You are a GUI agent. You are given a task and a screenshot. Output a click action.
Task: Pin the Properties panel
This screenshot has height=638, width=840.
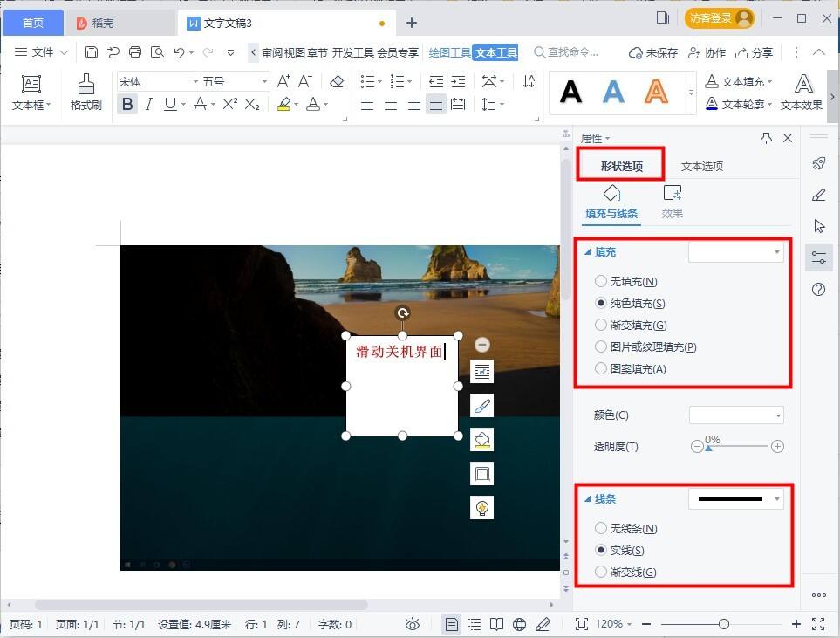tap(766, 138)
